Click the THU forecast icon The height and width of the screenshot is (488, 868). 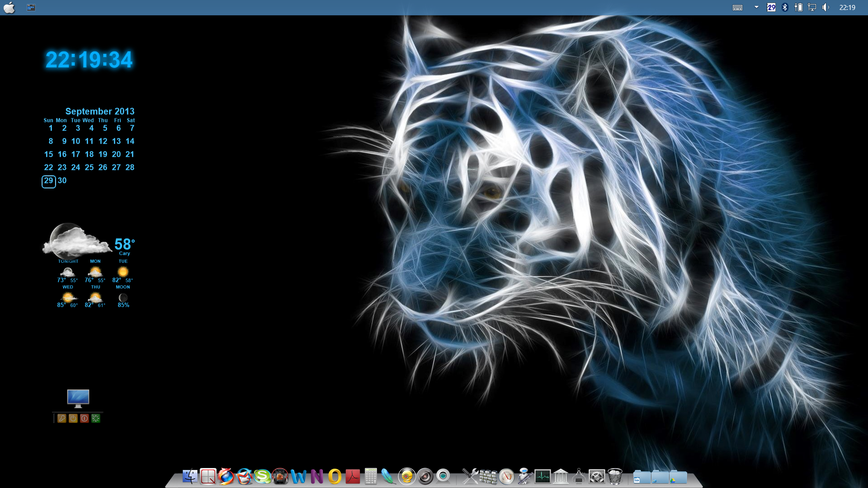click(x=95, y=297)
